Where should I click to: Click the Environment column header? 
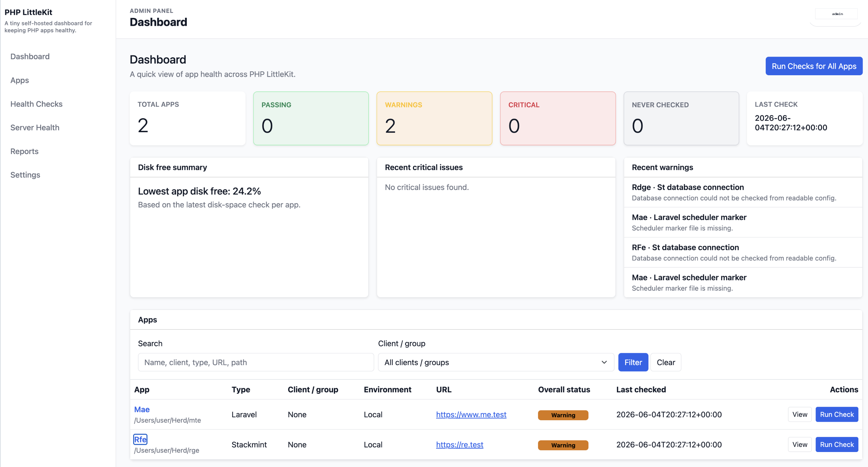click(388, 390)
